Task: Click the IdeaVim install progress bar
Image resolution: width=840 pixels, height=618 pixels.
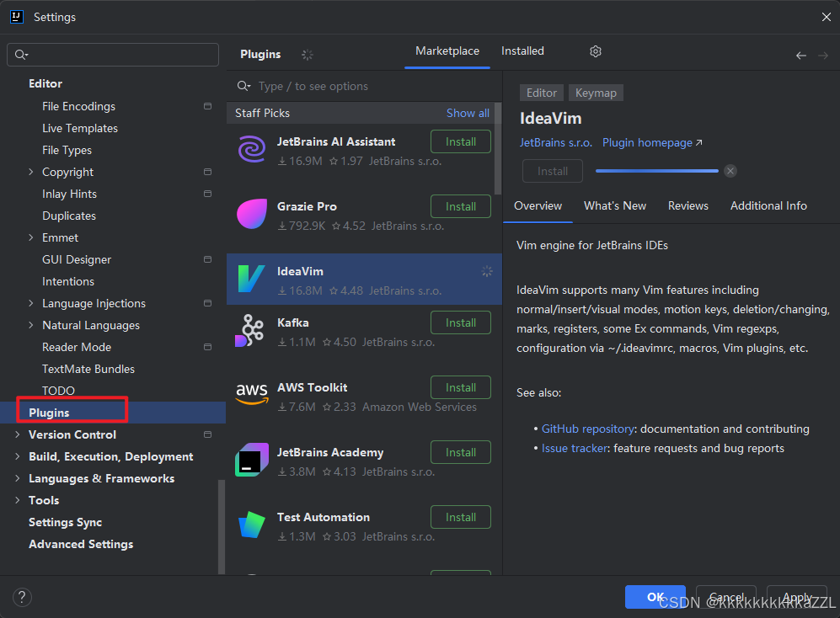Action: (657, 171)
